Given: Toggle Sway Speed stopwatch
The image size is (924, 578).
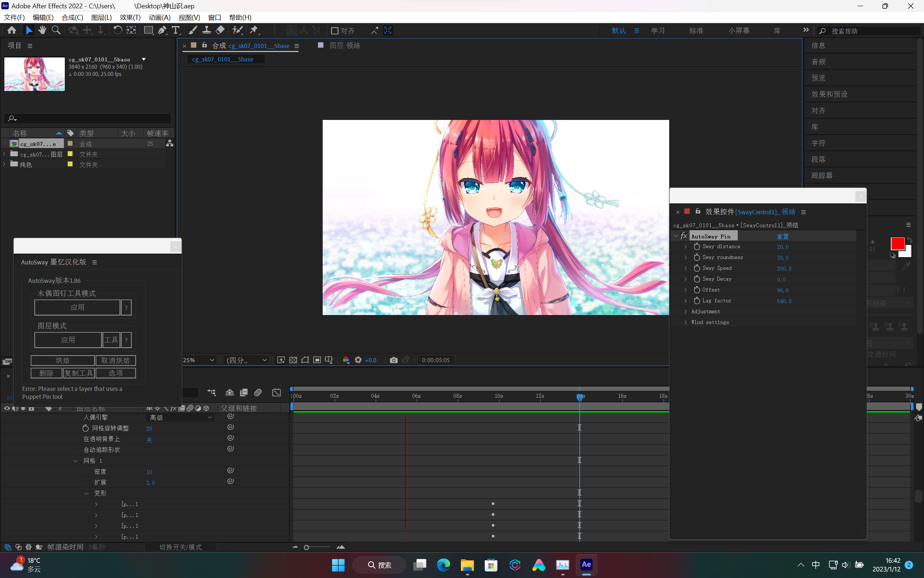Looking at the screenshot, I should tap(697, 268).
